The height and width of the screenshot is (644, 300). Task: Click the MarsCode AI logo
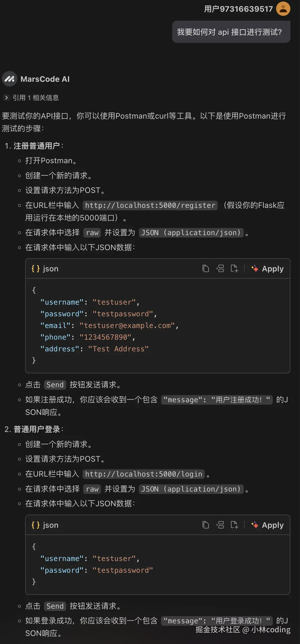[x=9, y=79]
